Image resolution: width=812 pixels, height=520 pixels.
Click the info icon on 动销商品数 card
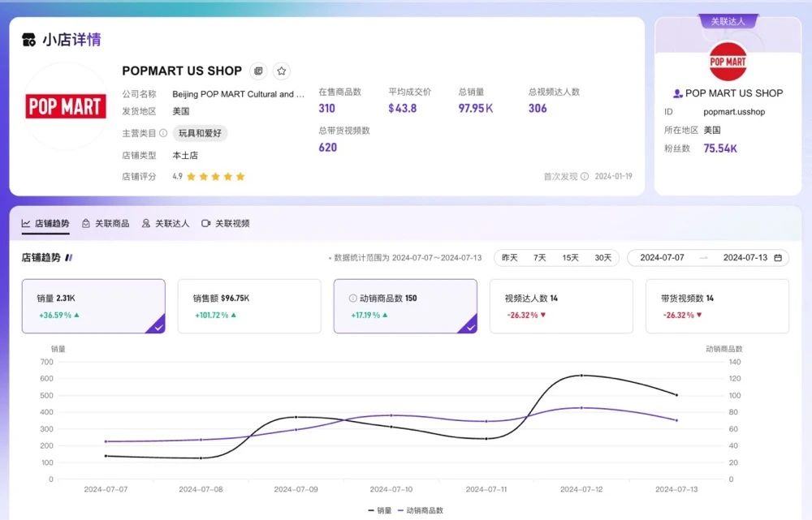pyautogui.click(x=352, y=299)
